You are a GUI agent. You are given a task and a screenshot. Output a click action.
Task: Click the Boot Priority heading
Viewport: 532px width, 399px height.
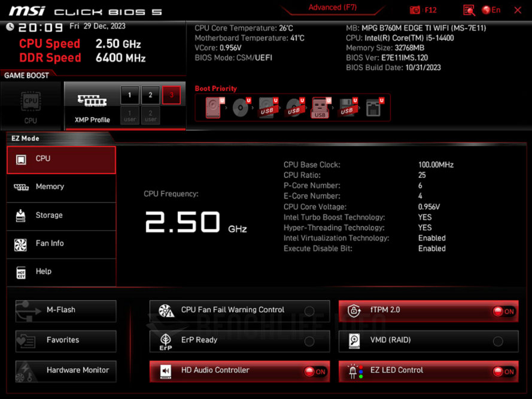tap(216, 89)
